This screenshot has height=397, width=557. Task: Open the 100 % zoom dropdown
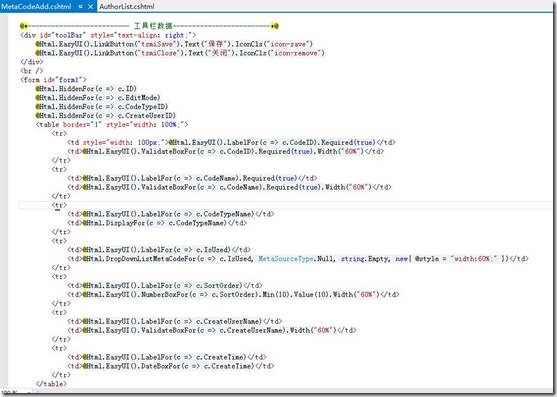tap(10, 393)
